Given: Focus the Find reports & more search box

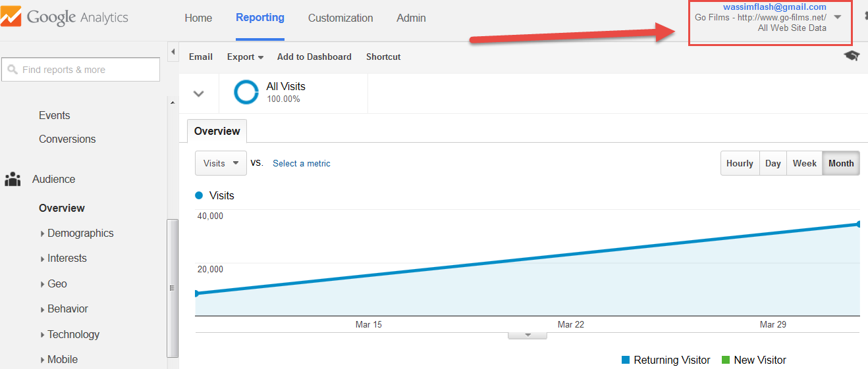Looking at the screenshot, I should coord(81,70).
